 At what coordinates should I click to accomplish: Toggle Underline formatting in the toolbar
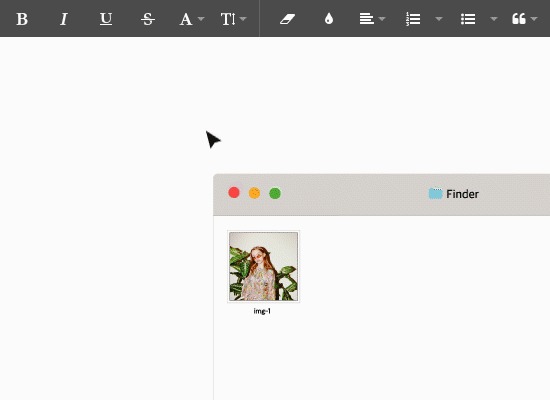pos(106,19)
